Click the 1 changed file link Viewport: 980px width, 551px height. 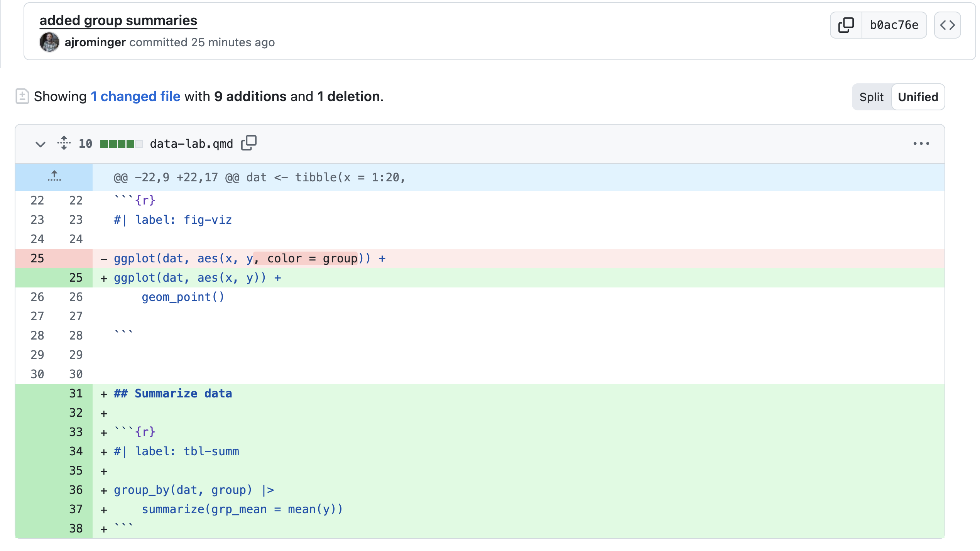(135, 96)
